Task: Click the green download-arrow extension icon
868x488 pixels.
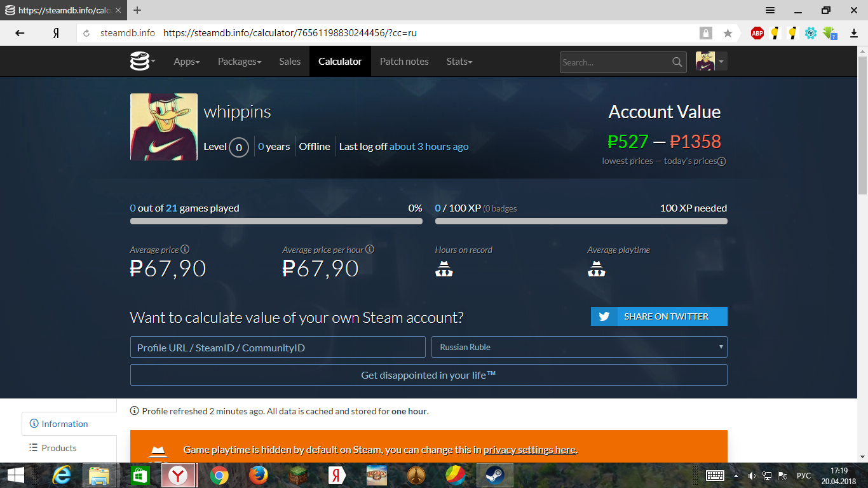Action: 829,33
